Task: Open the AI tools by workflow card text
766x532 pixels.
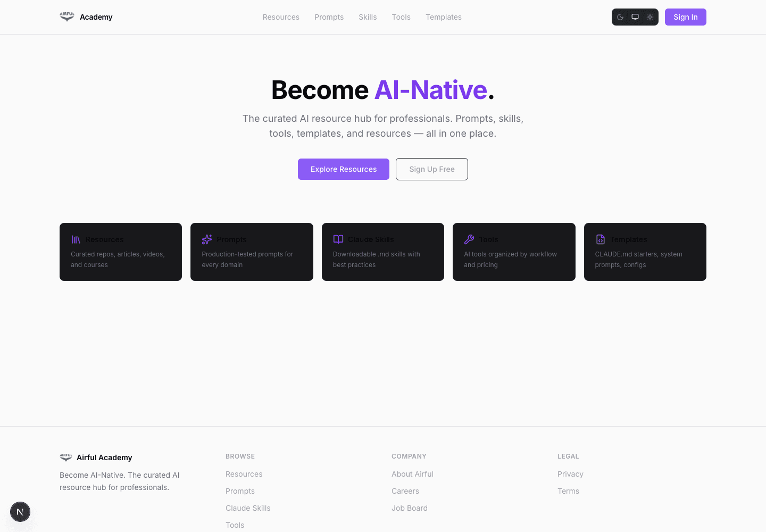Action: pyautogui.click(x=510, y=260)
